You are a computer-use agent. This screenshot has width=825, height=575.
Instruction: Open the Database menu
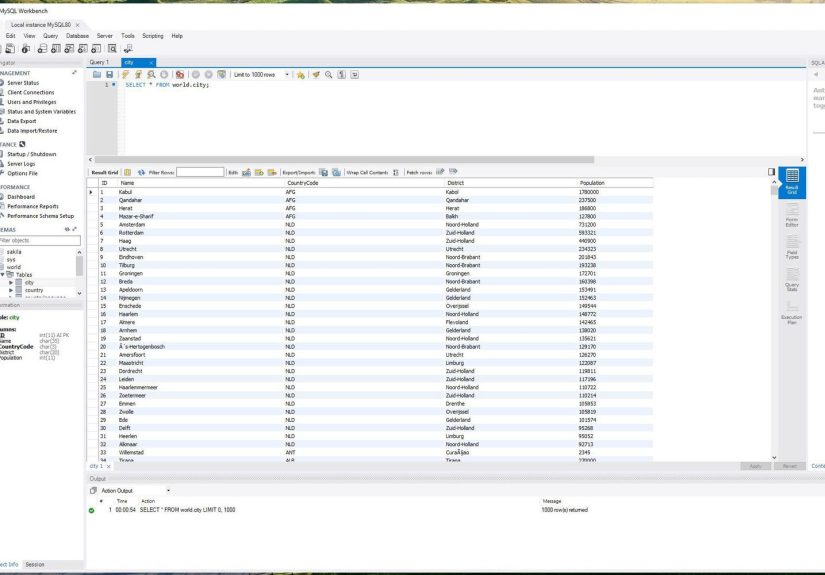[x=77, y=36]
